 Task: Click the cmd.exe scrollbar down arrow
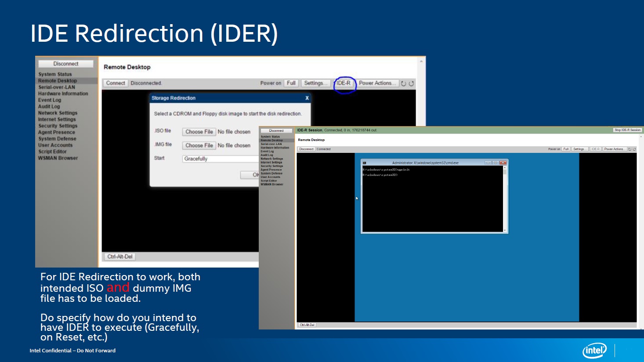pos(505,230)
